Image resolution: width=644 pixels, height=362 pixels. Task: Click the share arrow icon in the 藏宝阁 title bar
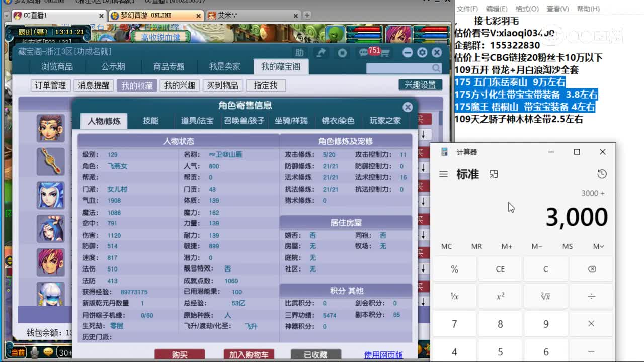pos(320,52)
